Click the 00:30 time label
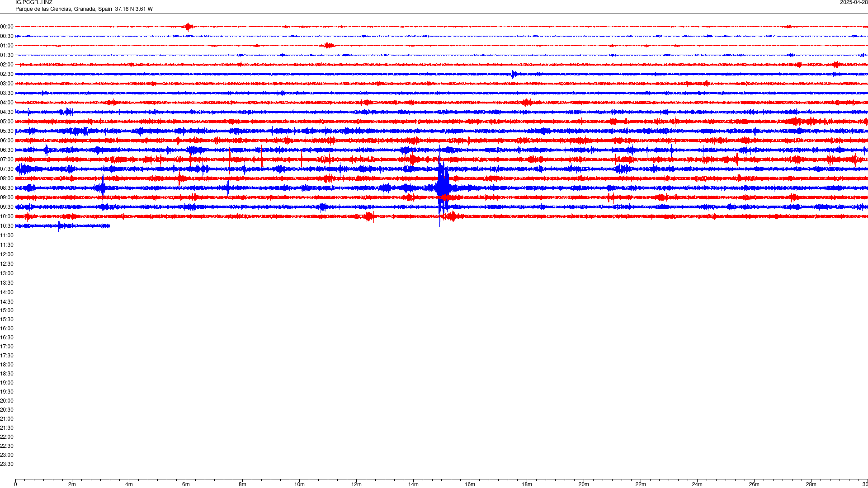The height and width of the screenshot is (488, 868). 7,36
